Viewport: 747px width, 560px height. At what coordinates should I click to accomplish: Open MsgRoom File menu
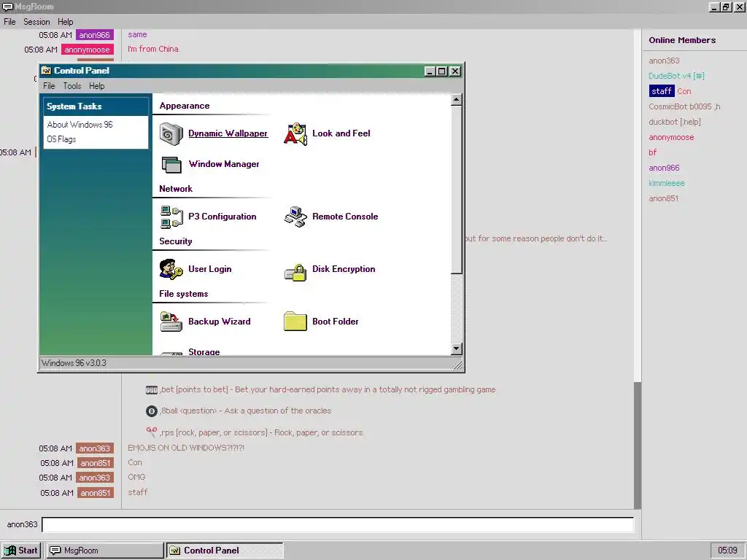click(9, 22)
